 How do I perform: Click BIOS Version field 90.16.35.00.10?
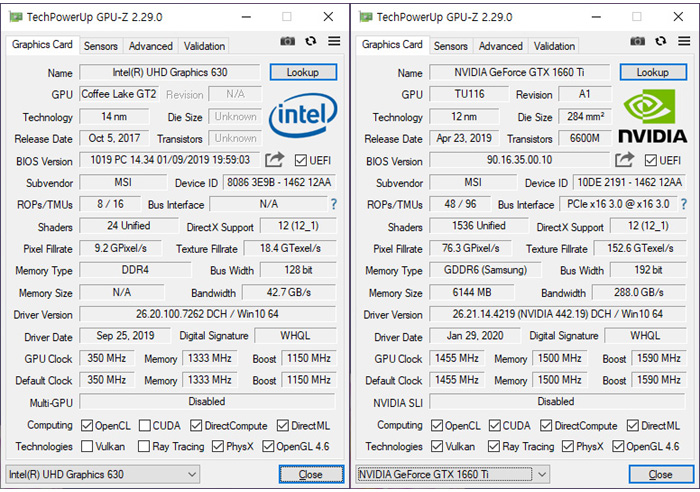pos(520,160)
